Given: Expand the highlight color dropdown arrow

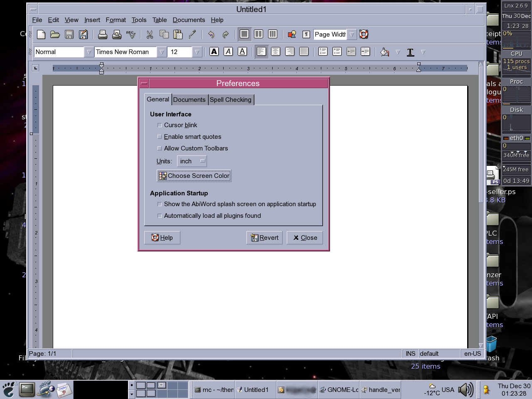Looking at the screenshot, I should (x=398, y=52).
